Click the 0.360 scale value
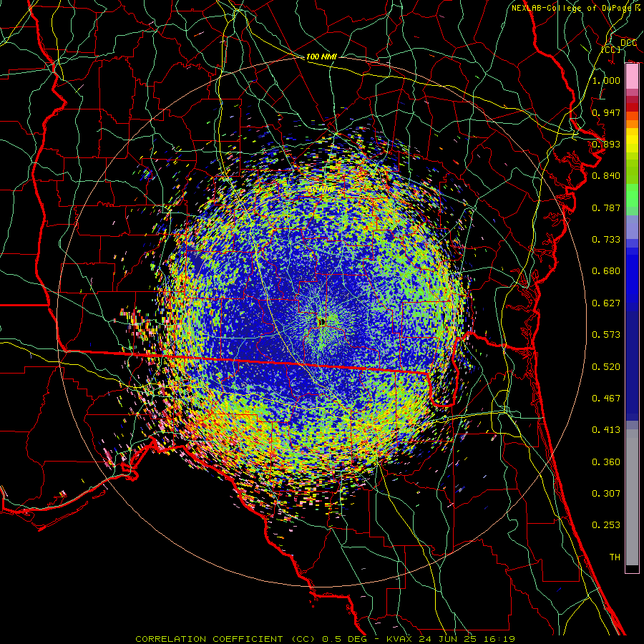The height and width of the screenshot is (644, 644). tap(606, 462)
